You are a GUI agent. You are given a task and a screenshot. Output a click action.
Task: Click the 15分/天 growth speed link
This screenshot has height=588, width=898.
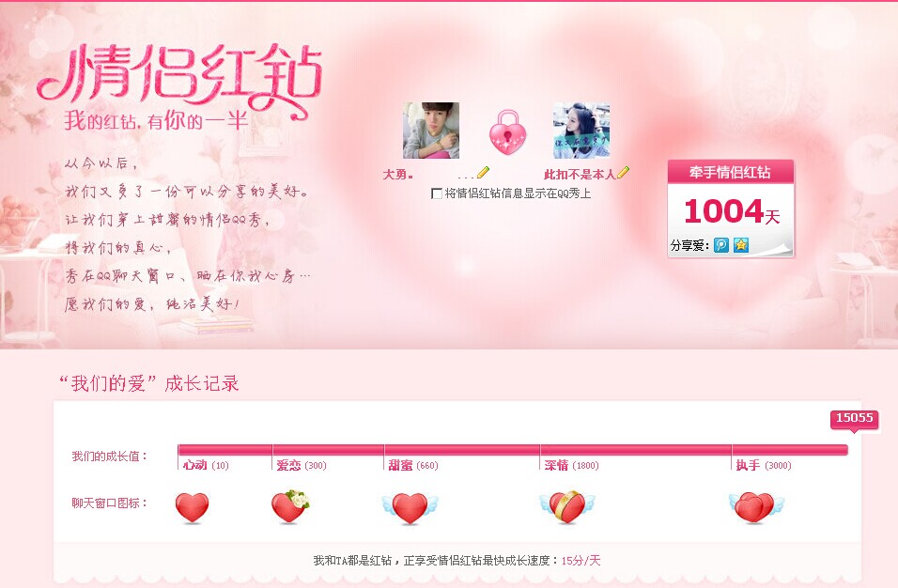pos(581,561)
